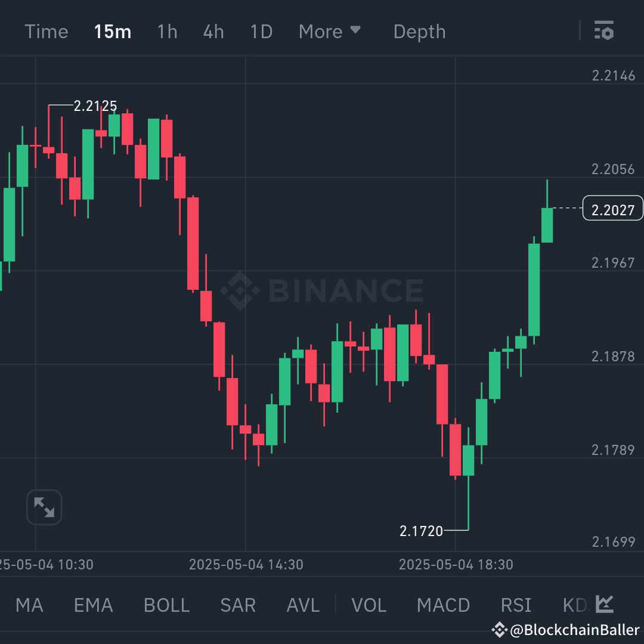This screenshot has width=644, height=644.
Task: Click the current price label 2.2027
Action: point(613,208)
